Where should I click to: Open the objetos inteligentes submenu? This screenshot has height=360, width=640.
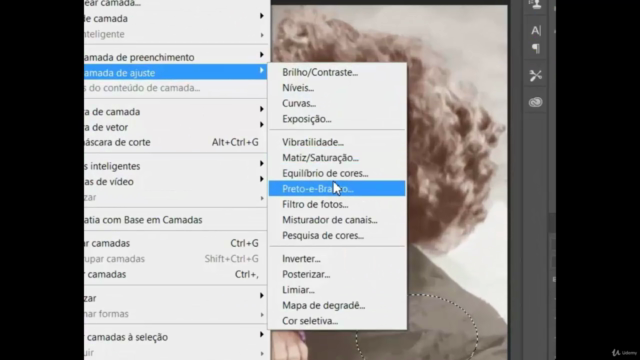point(176,166)
